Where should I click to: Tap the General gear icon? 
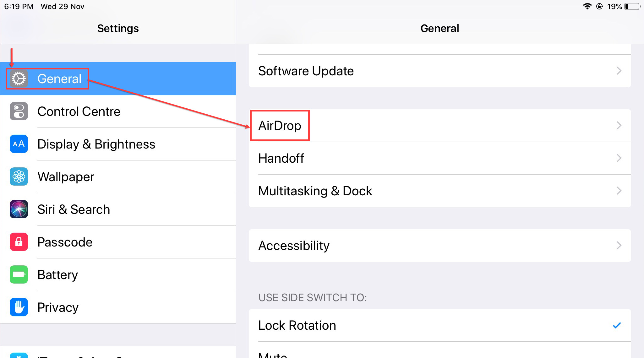coord(19,79)
